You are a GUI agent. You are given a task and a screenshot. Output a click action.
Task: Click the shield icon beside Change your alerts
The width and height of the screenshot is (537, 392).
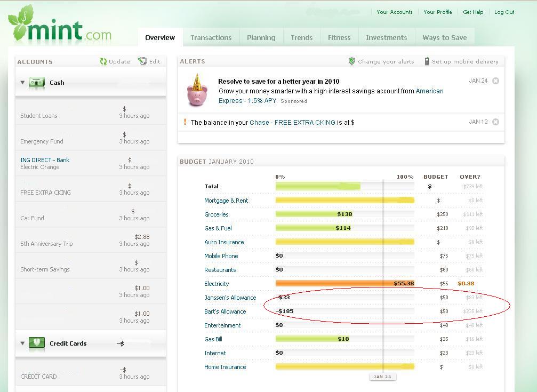352,61
